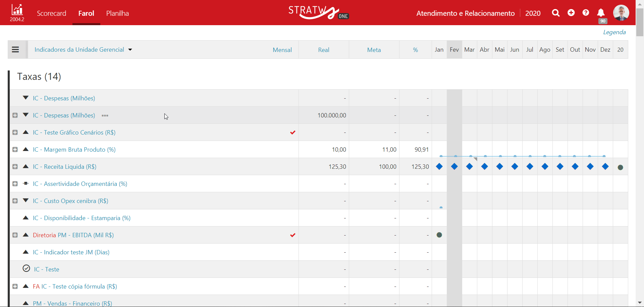
Task: Switch to the Scorecard tab
Action: (51, 13)
